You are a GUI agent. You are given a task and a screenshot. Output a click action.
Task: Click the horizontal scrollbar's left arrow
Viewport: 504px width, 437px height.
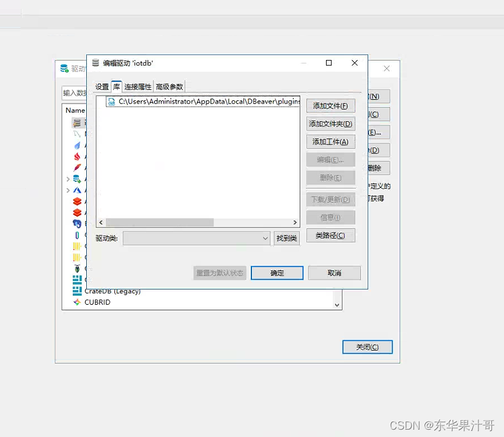(x=101, y=222)
